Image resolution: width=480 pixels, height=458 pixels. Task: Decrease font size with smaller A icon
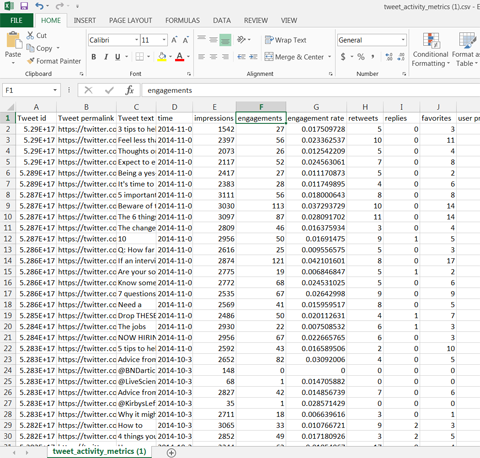[x=186, y=40]
